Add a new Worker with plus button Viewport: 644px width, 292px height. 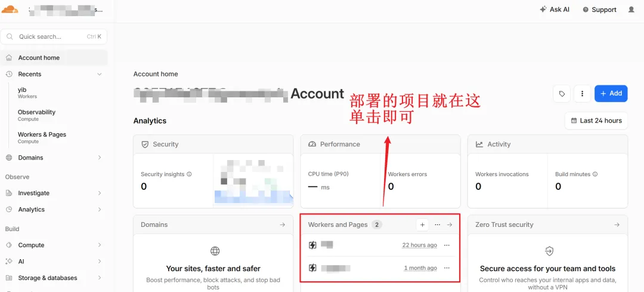[422, 225]
